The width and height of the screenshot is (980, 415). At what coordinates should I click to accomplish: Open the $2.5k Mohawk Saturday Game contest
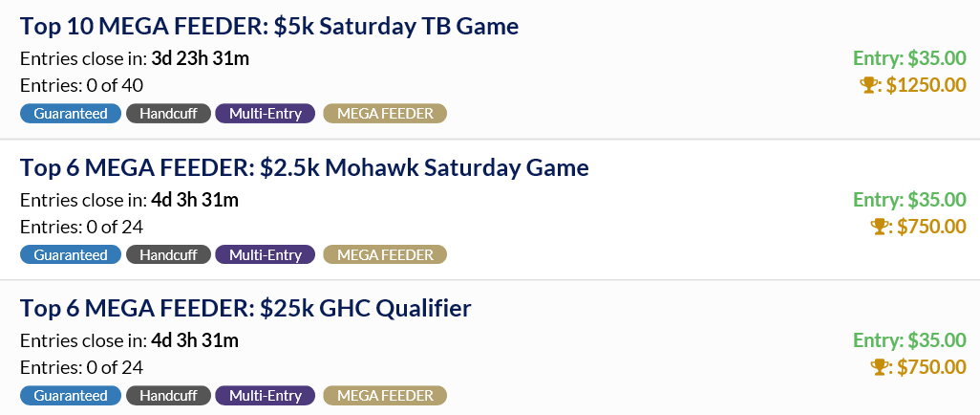[x=305, y=168]
